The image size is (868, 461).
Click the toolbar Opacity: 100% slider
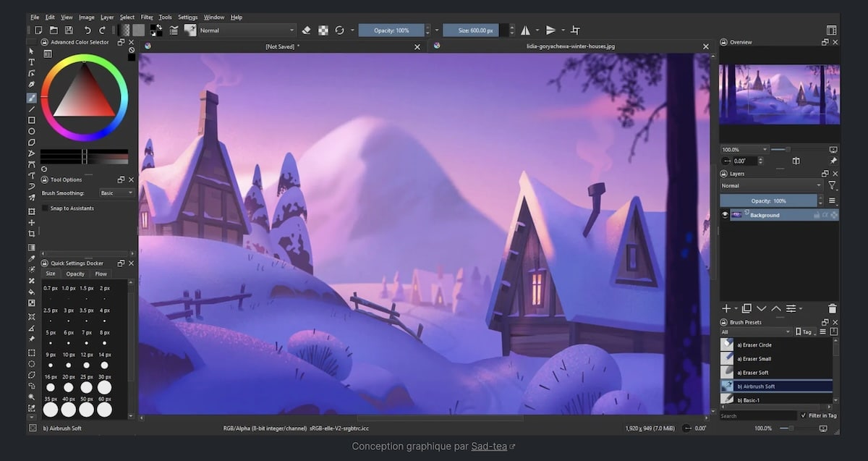point(392,30)
